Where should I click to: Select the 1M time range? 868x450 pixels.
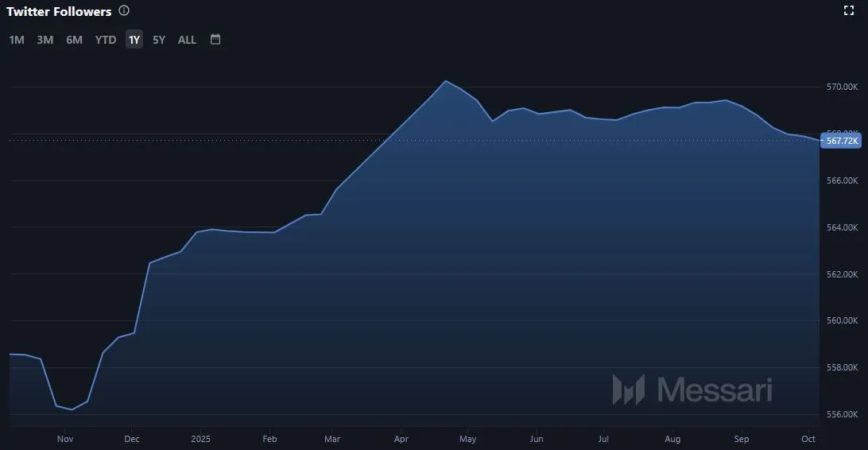[x=17, y=40]
